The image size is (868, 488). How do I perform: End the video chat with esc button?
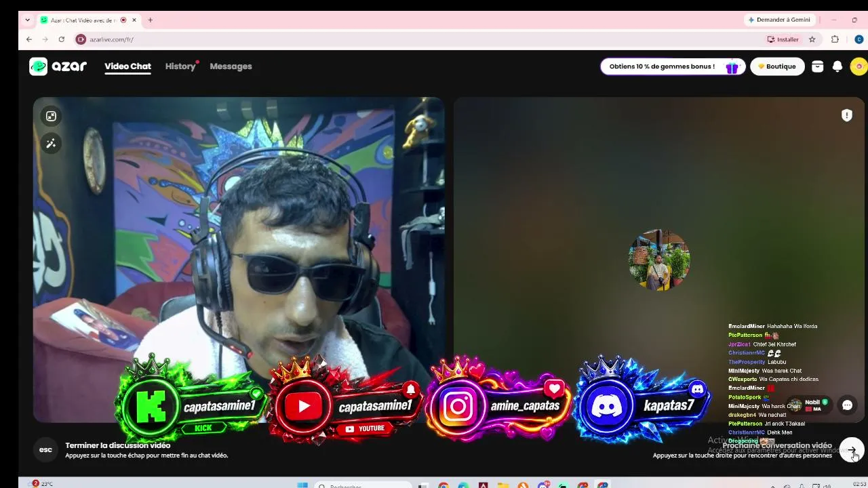point(45,449)
